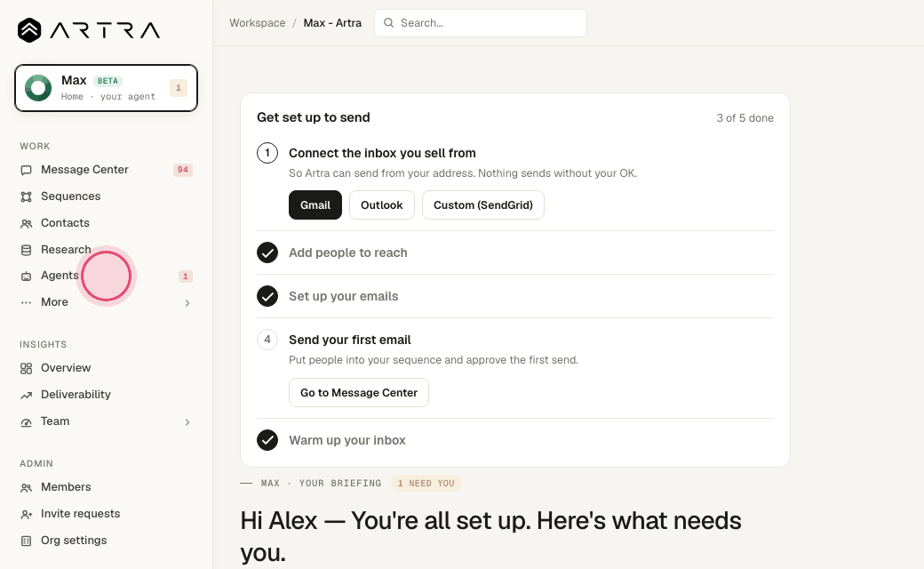Click the More ellipsis icon

(x=26, y=302)
